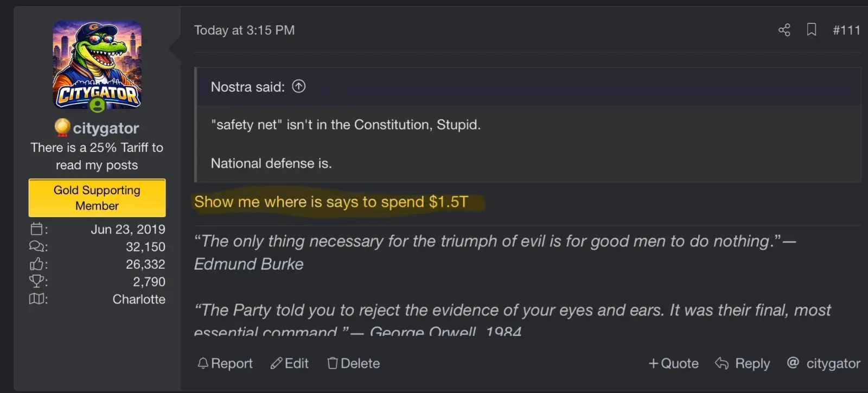The image size is (868, 393).
Task: Bookmark this post with the bookmark icon
Action: pyautogui.click(x=811, y=29)
